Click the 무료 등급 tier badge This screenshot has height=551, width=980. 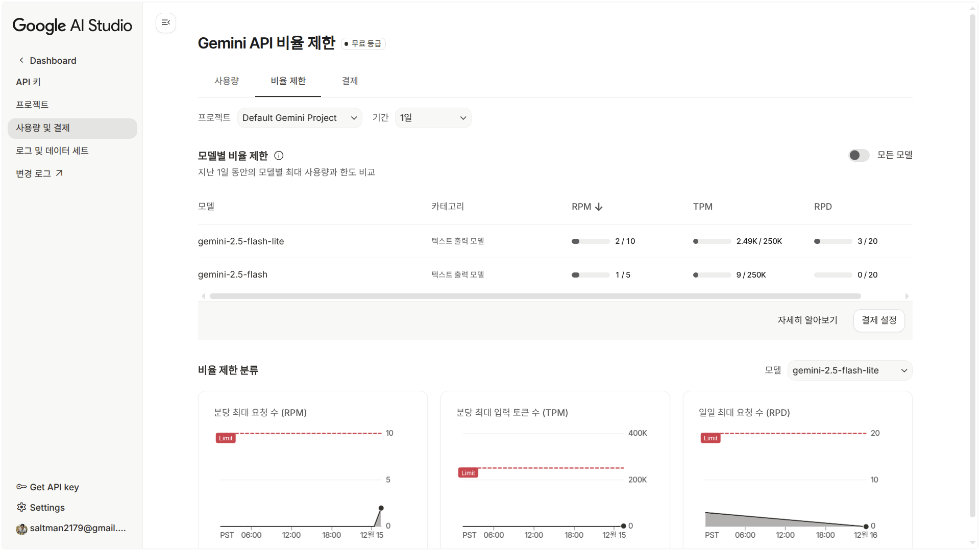coord(363,44)
